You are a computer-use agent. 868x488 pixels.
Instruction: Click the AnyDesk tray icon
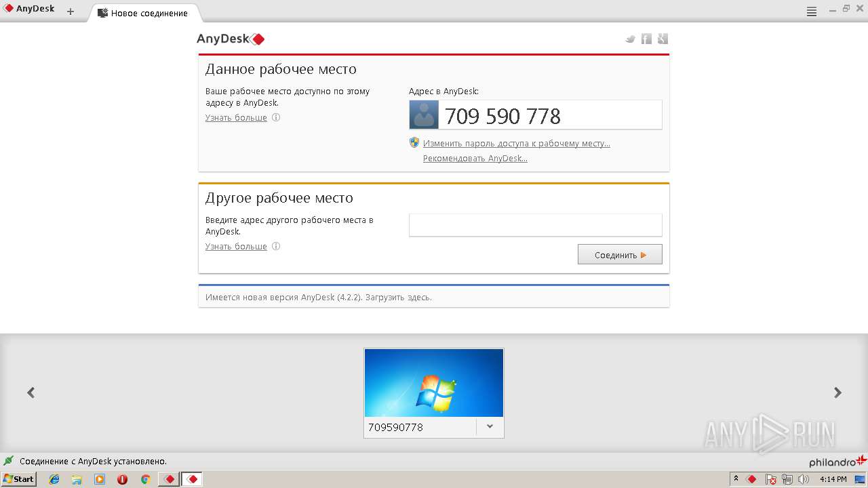(751, 479)
